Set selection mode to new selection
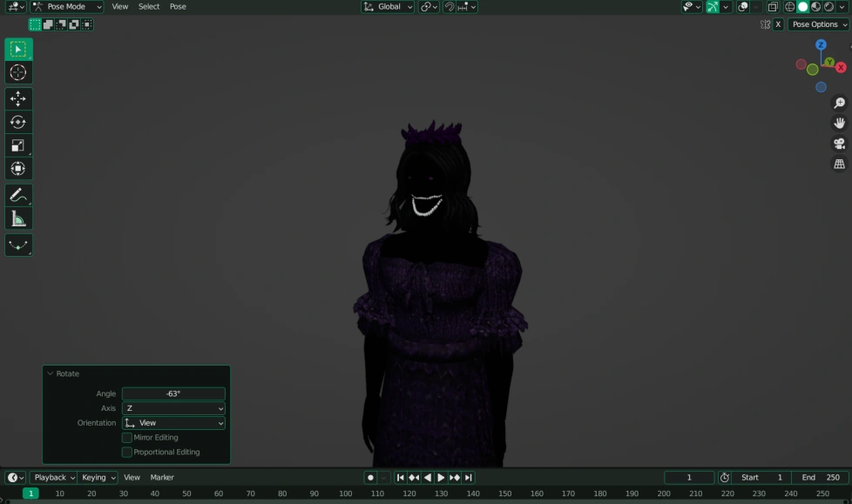This screenshot has width=852, height=504. (x=35, y=24)
